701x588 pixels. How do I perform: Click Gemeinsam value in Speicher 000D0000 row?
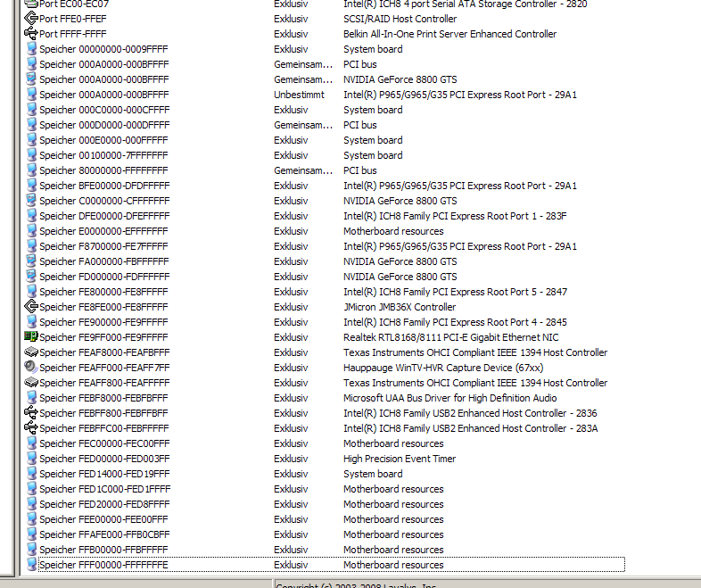tap(303, 125)
